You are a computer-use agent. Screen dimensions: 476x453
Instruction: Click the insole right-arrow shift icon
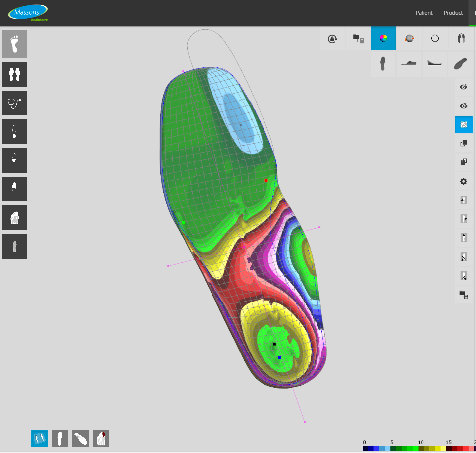[x=463, y=219]
